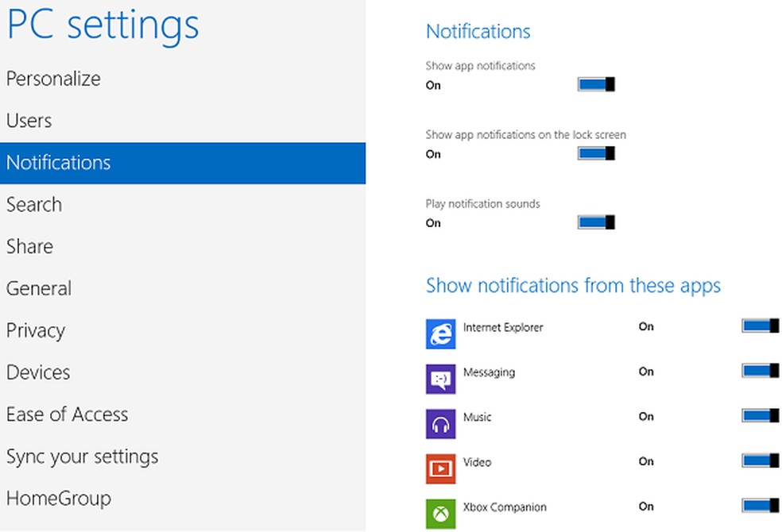Turn off Xbox Companion notifications

click(x=757, y=506)
